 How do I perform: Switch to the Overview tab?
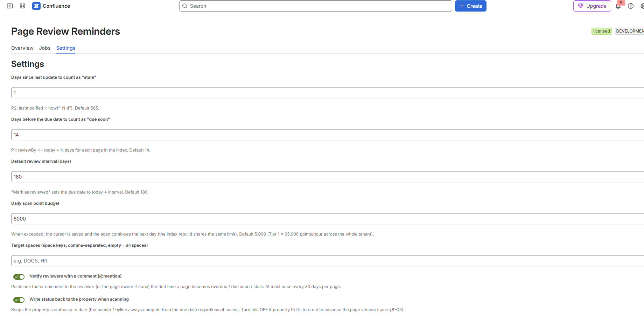click(x=22, y=48)
